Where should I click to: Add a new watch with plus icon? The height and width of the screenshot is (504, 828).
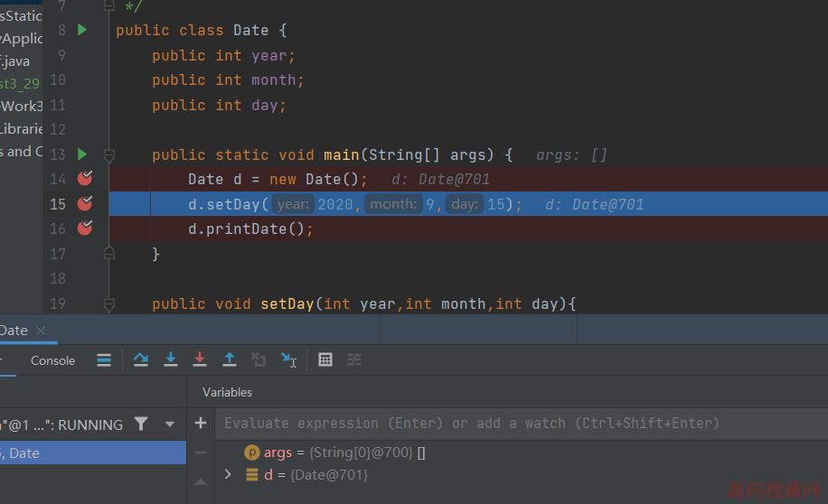click(201, 423)
